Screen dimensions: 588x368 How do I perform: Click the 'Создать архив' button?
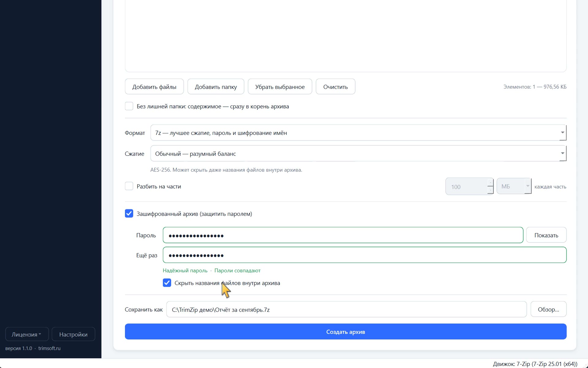click(x=345, y=332)
